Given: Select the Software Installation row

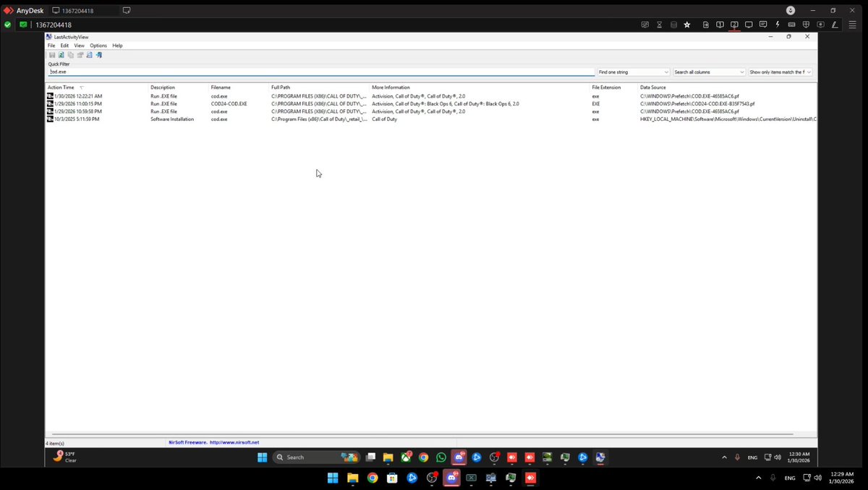Looking at the screenshot, I should tap(431, 119).
